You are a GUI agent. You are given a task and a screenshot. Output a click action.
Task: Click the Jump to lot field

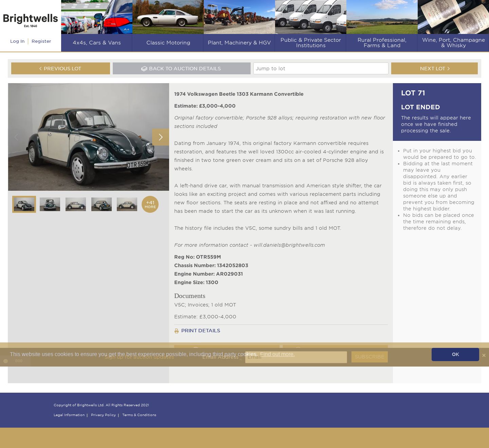pos(321,69)
